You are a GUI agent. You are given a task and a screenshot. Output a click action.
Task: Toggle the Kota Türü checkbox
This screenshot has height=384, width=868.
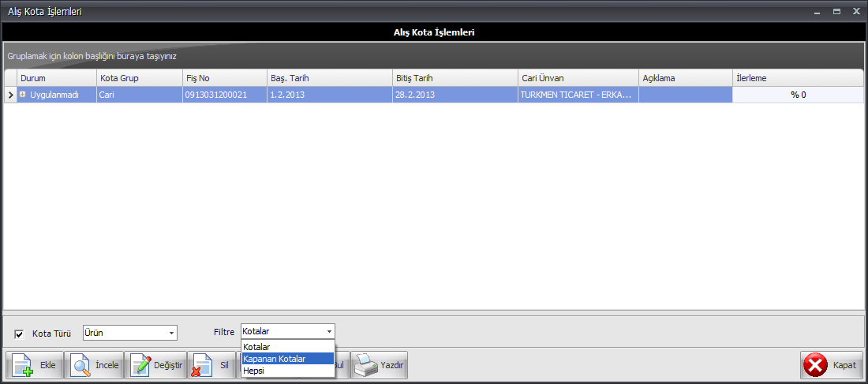click(x=20, y=334)
